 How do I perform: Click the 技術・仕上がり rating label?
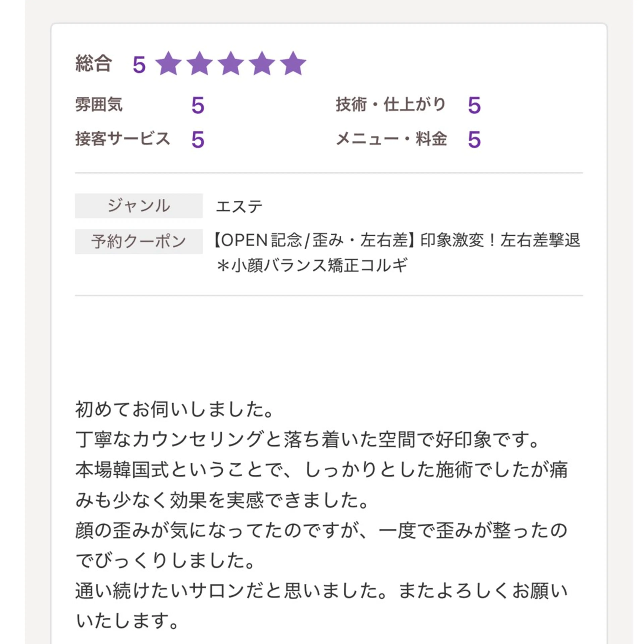click(x=391, y=105)
